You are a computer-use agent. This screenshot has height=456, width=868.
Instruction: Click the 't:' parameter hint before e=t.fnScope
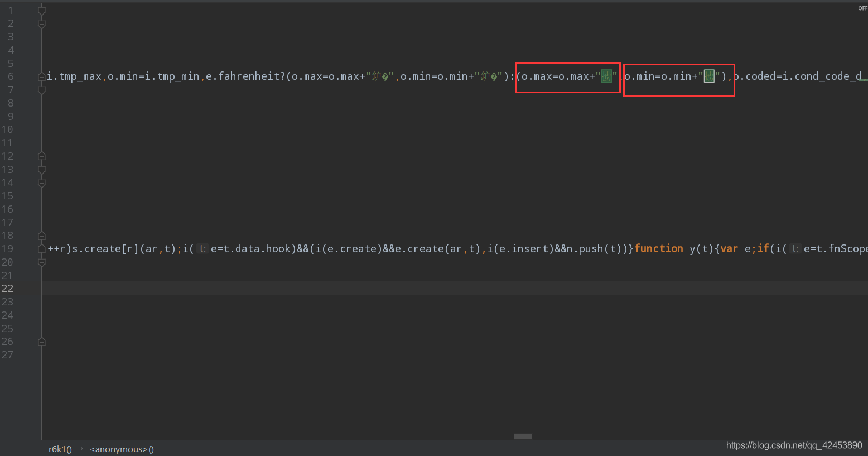795,249
